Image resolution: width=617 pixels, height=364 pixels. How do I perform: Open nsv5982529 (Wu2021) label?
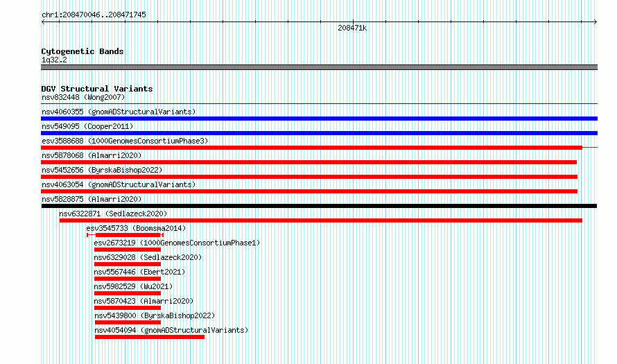click(x=133, y=286)
